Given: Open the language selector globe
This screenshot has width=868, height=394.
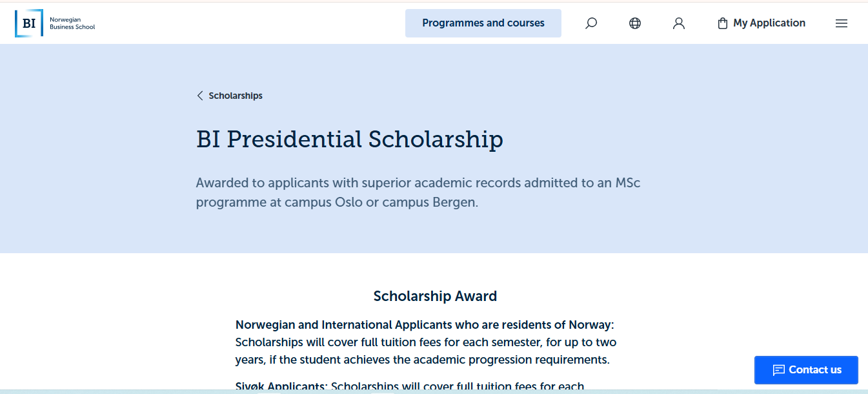Looking at the screenshot, I should click(634, 23).
